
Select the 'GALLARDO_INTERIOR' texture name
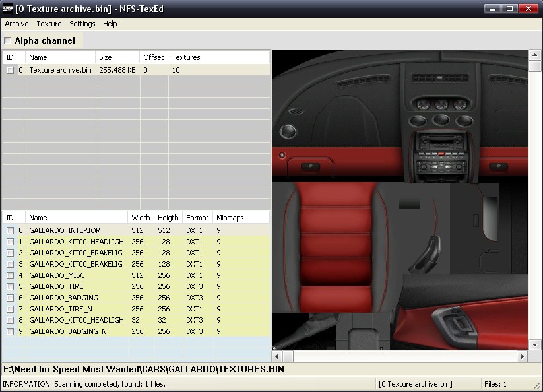pyautogui.click(x=65, y=230)
